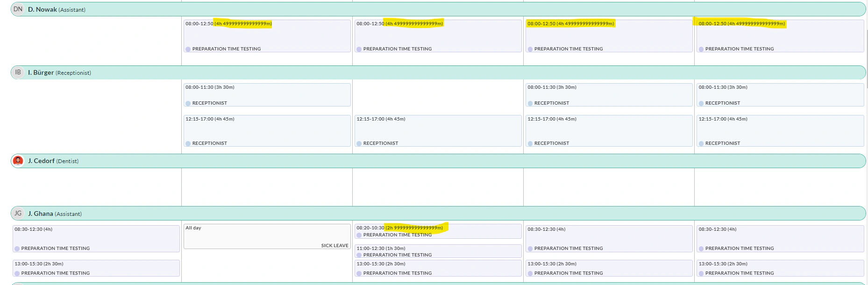Open the 13:00-15:30 shift directly below the 11:00-12:30 shift
The height and width of the screenshot is (285, 868).
[x=438, y=268]
